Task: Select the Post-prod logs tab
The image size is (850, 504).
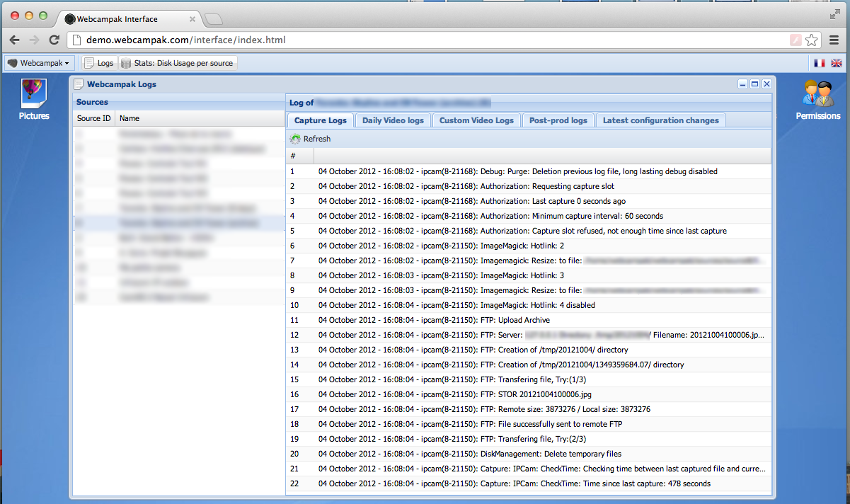Action: click(x=558, y=120)
